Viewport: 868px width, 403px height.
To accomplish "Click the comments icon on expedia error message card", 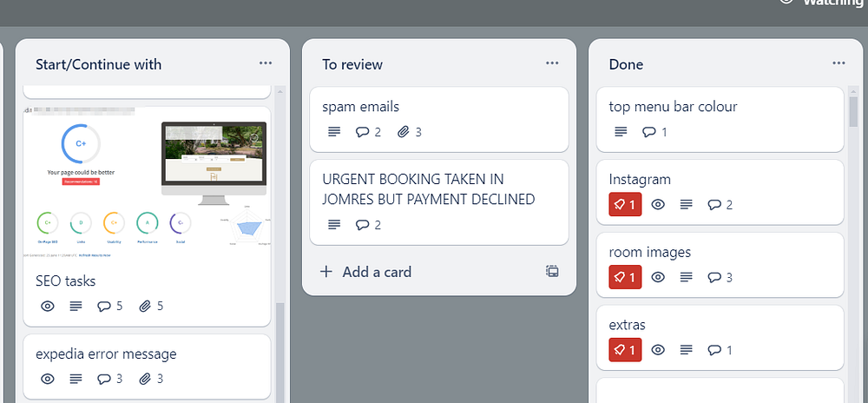I will point(103,379).
